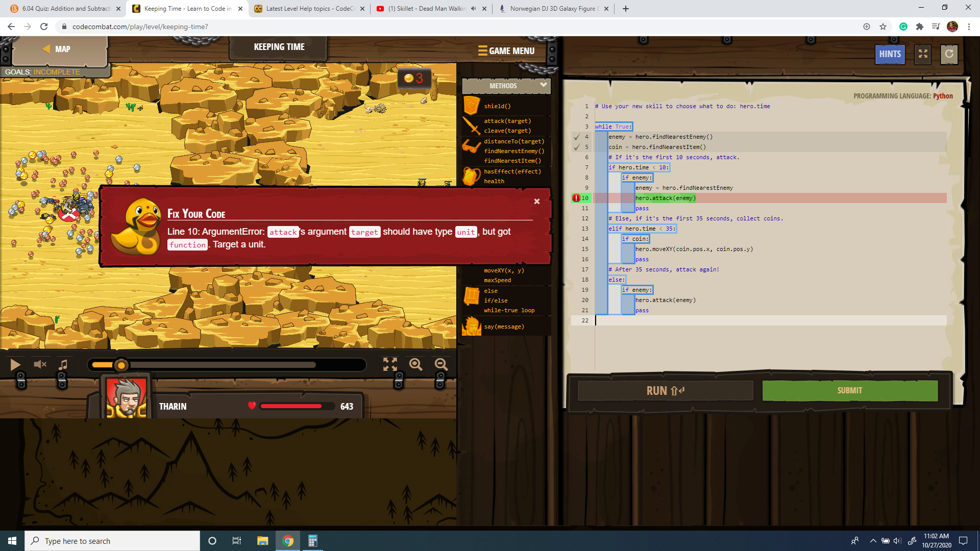
Task: Click the play button in game controls
Action: (15, 364)
